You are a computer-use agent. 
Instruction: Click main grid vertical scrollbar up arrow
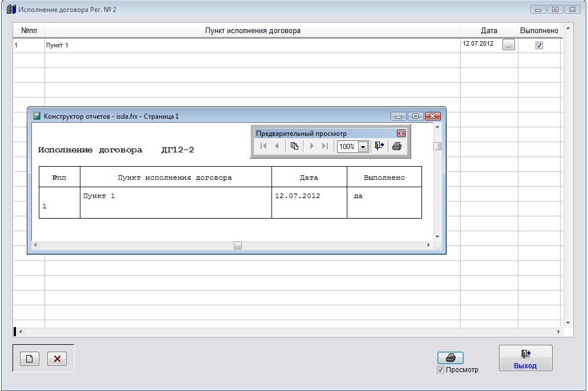point(567,28)
